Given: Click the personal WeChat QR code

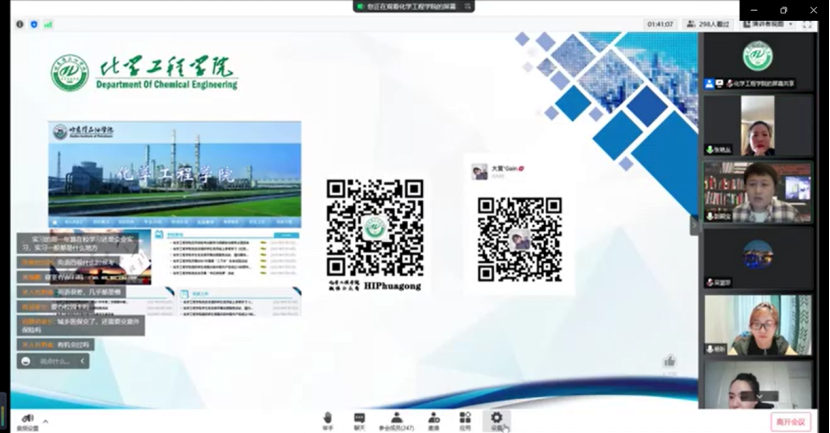Looking at the screenshot, I should (519, 239).
